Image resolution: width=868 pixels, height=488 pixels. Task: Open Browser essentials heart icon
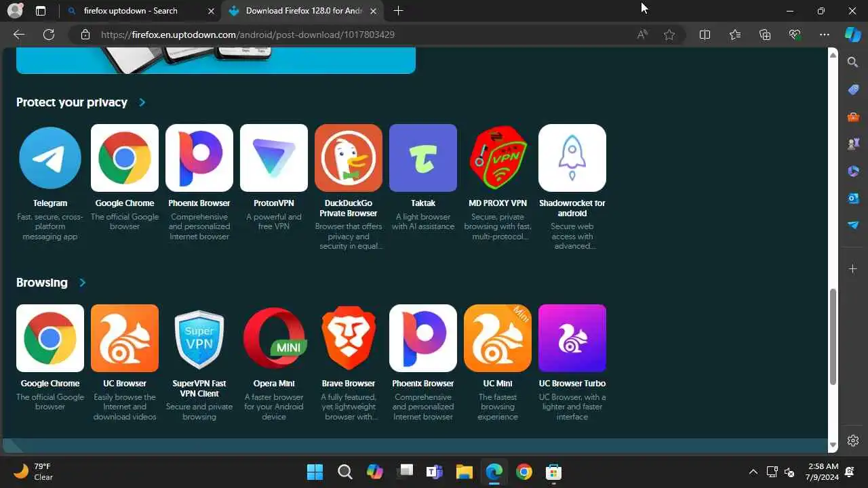tap(795, 35)
